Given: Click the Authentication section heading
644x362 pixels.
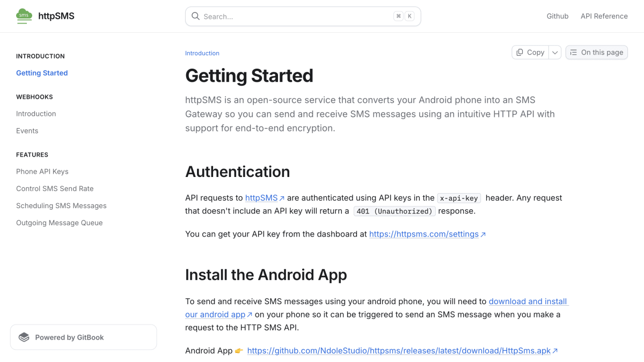Looking at the screenshot, I should 237,172.
